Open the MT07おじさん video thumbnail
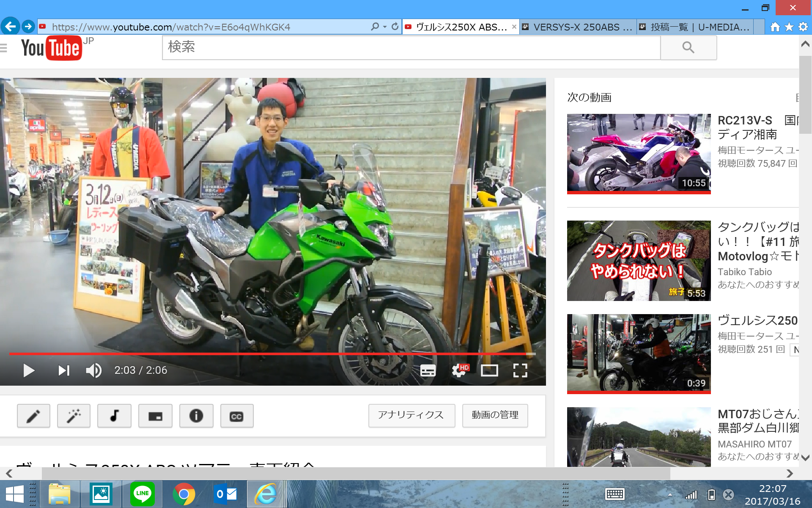 pyautogui.click(x=639, y=437)
